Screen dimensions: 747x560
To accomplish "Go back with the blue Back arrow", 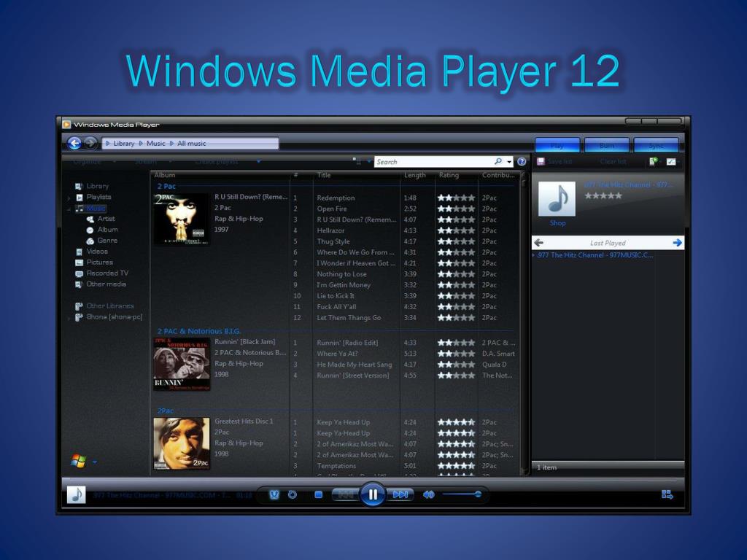I will (74, 143).
